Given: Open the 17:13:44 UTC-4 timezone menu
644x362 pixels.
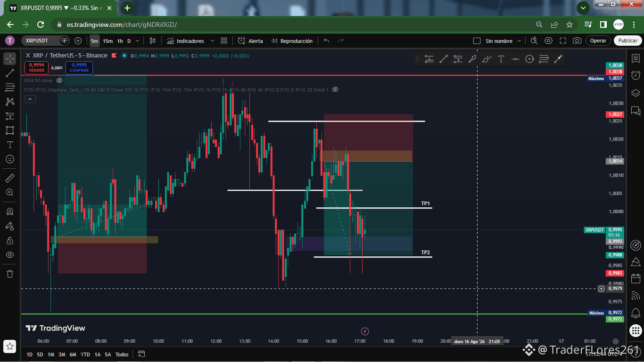Looking at the screenshot, I should 604,354.
